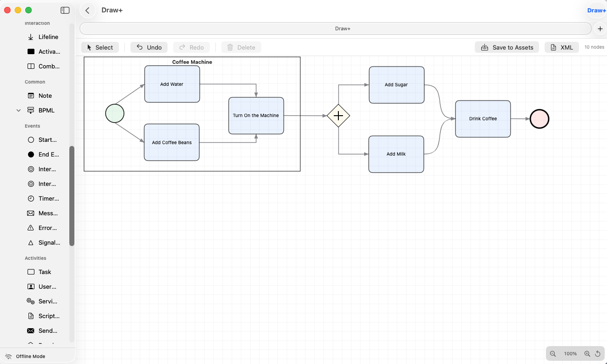This screenshot has height=364, width=607.
Task: Select the Turn On the Machine node
Action: point(256,116)
